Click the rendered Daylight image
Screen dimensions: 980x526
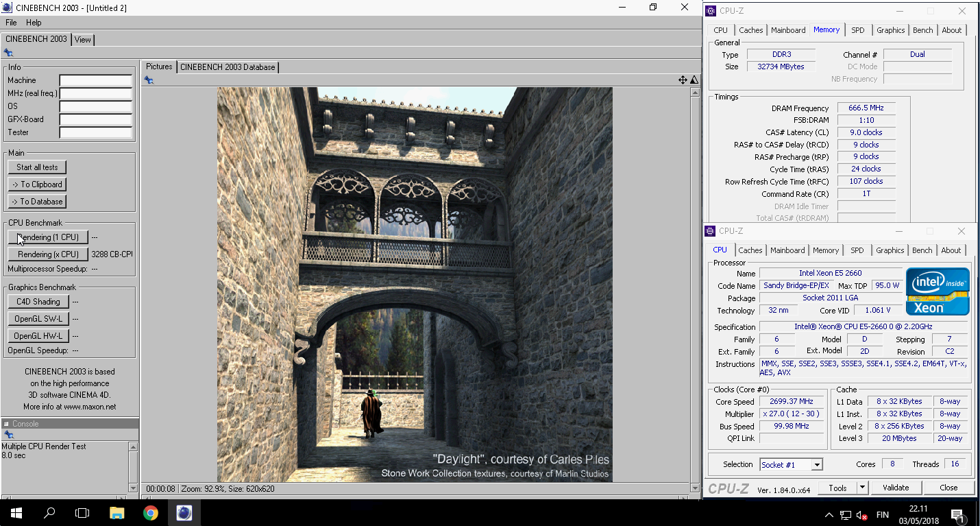[415, 285]
